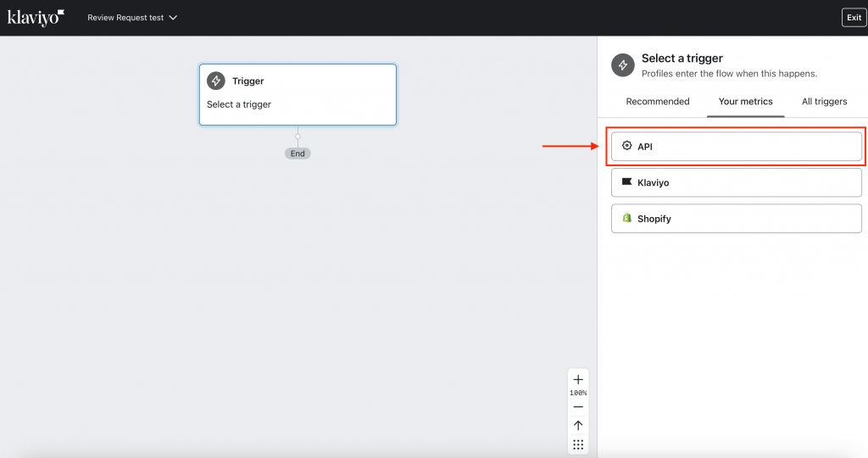Choose the Shopify trigger option
This screenshot has width=868, height=458.
pos(737,219)
